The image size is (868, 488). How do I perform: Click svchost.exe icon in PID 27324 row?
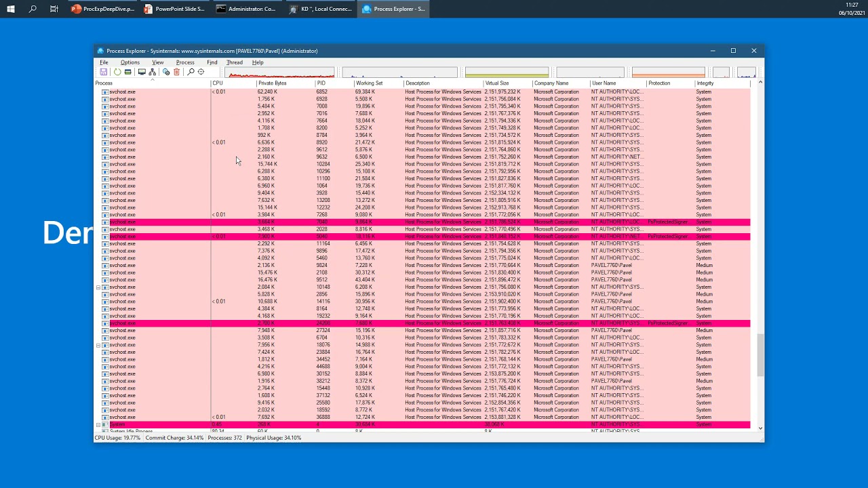(x=105, y=330)
